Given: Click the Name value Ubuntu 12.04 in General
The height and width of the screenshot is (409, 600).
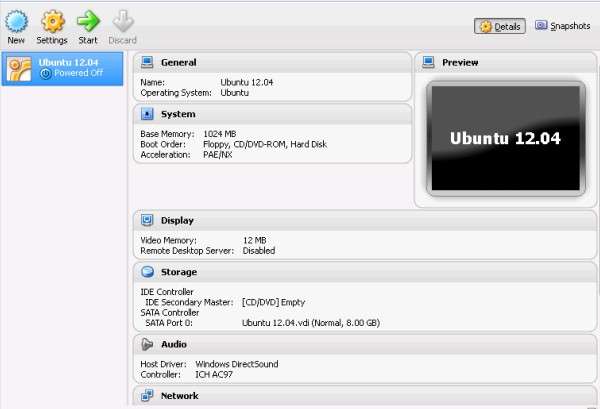Looking at the screenshot, I should tap(246, 82).
